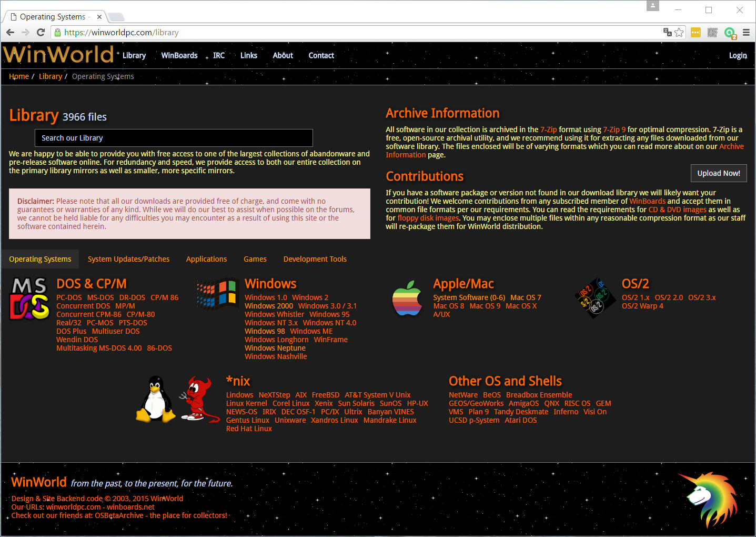Switch to the Applications tab
Viewport: 756px width, 537px height.
pos(206,258)
